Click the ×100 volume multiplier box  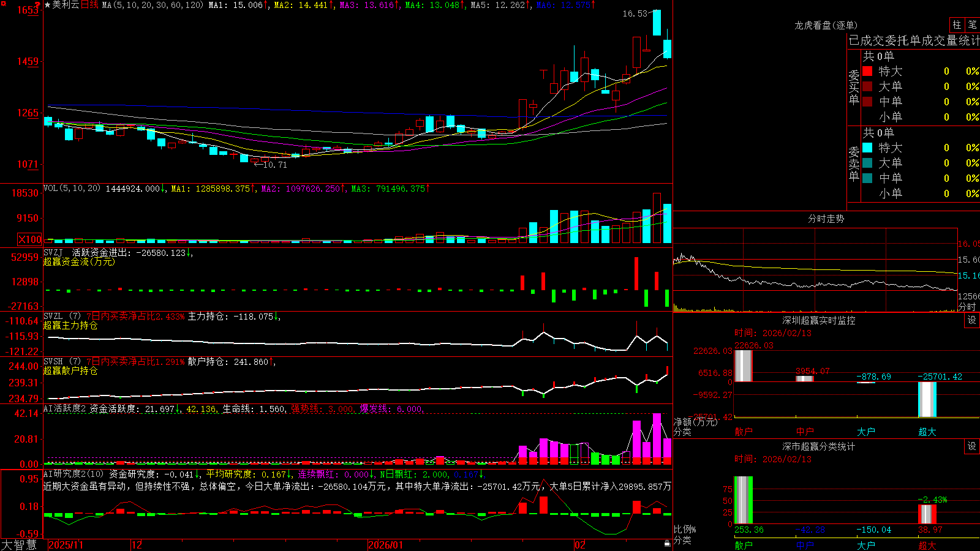[30, 239]
